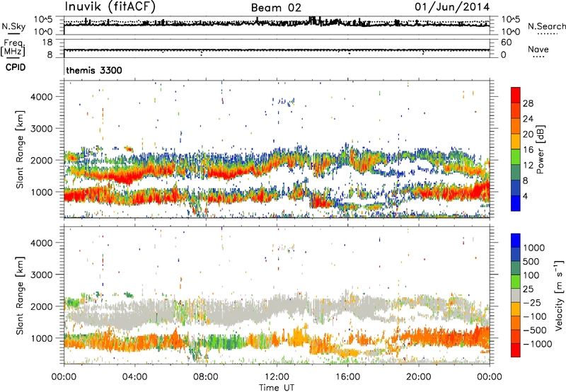This screenshot has width=566, height=392.
Task: Click the 'CPID' row label
Action: pyautogui.click(x=16, y=67)
